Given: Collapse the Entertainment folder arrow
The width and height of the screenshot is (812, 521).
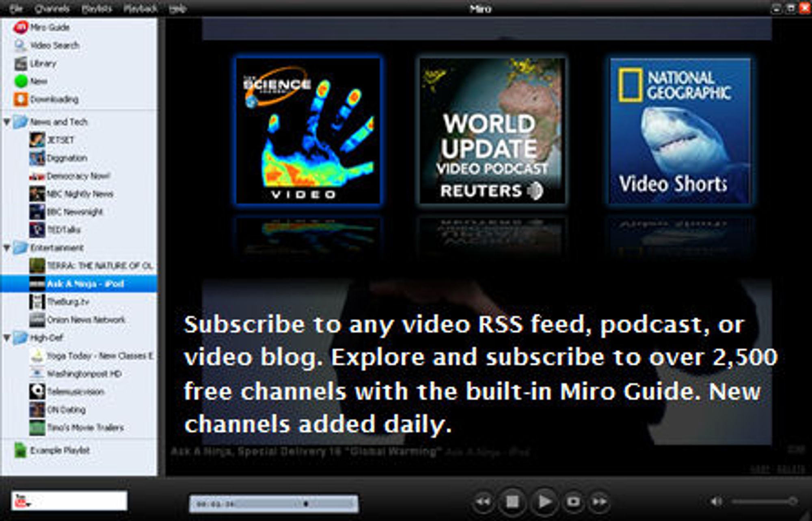Looking at the screenshot, I should (6, 247).
